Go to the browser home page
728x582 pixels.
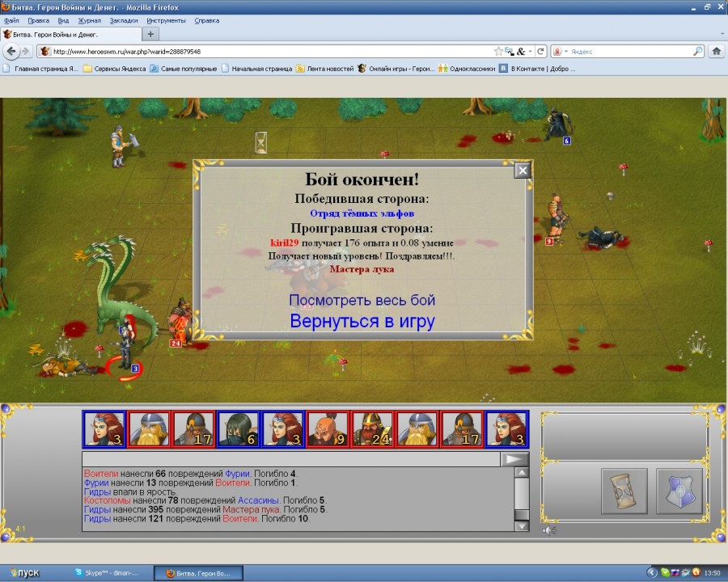(717, 51)
